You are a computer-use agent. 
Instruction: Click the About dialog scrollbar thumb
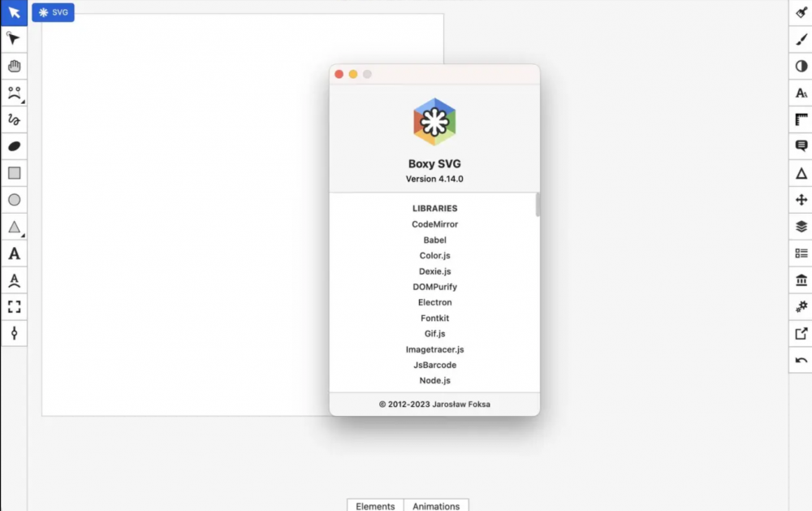(x=538, y=205)
